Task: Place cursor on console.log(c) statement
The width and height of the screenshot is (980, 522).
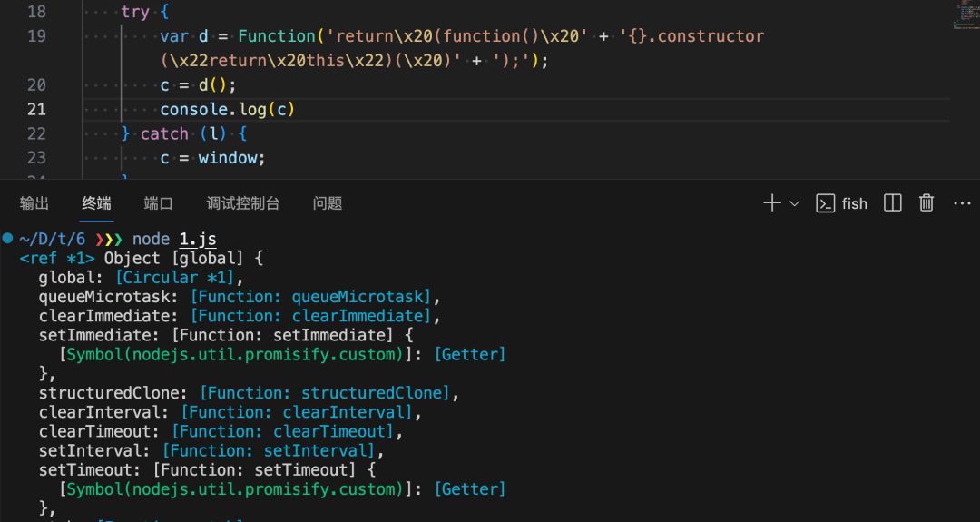Action: point(227,110)
